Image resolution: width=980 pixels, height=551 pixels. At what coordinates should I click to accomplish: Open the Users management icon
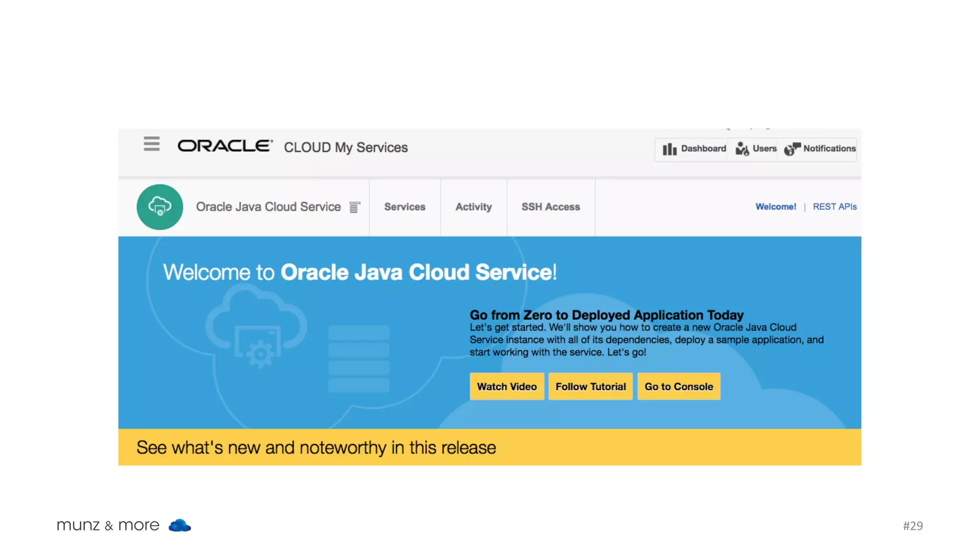[x=742, y=149]
